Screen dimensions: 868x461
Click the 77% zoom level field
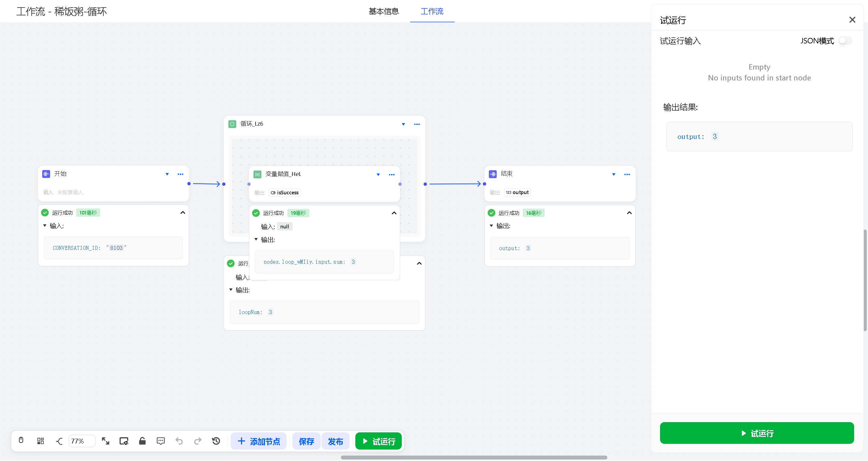(x=82, y=441)
